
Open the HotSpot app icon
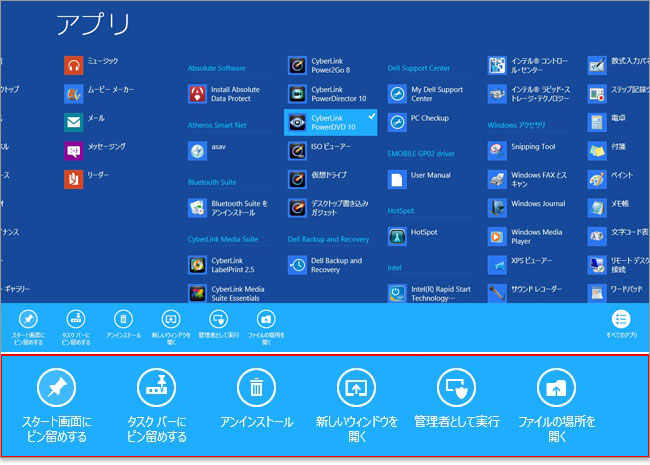coord(397,236)
